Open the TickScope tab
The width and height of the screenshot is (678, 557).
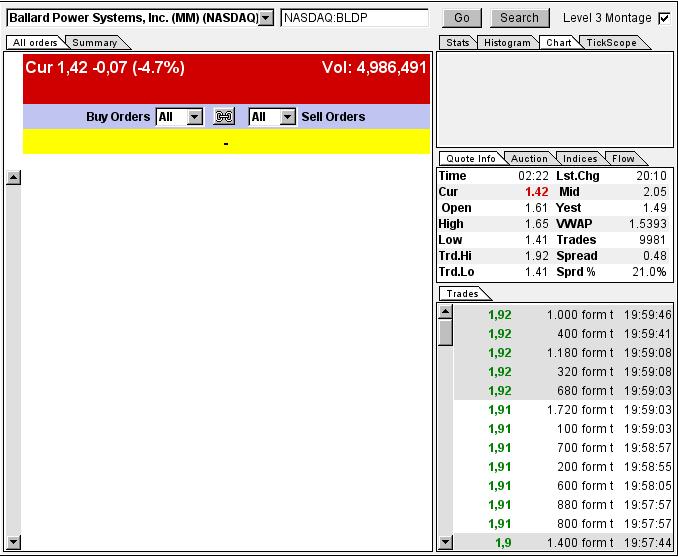[x=611, y=42]
